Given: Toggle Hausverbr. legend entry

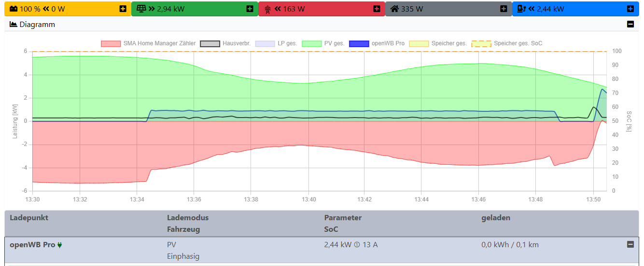Looking at the screenshot, I should 225,43.
